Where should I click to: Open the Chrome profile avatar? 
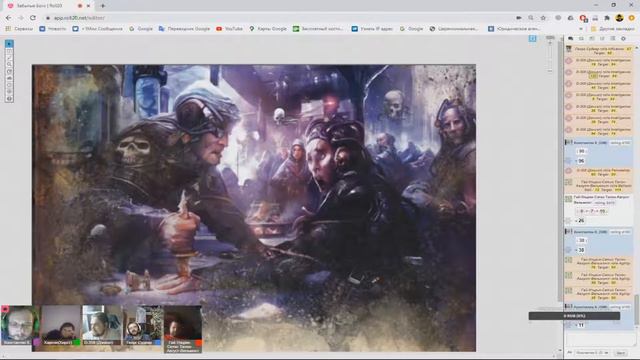point(619,18)
